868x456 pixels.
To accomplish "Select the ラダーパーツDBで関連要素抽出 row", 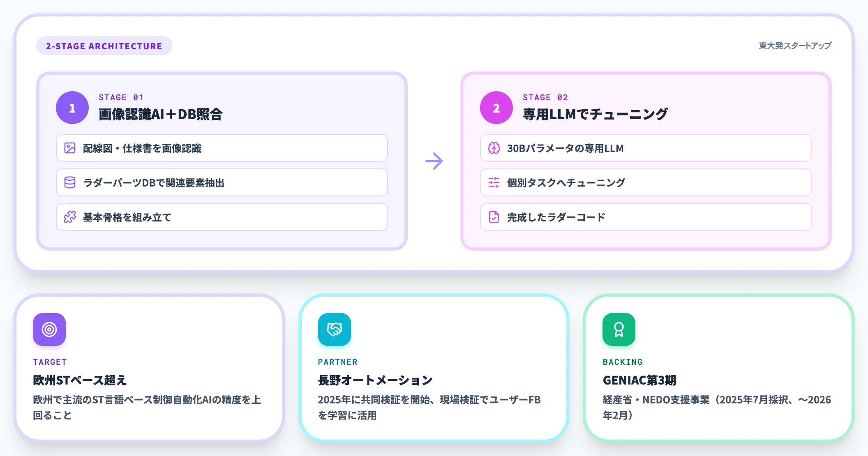I will [x=222, y=183].
